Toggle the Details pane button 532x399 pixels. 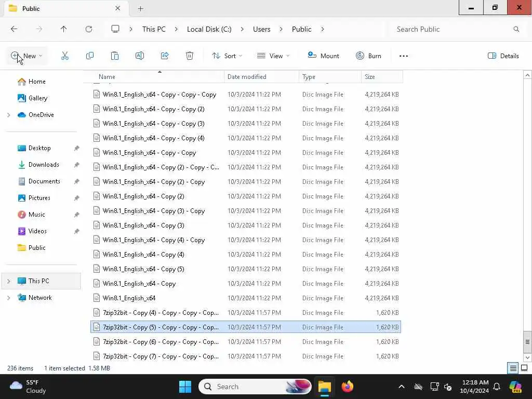point(503,56)
